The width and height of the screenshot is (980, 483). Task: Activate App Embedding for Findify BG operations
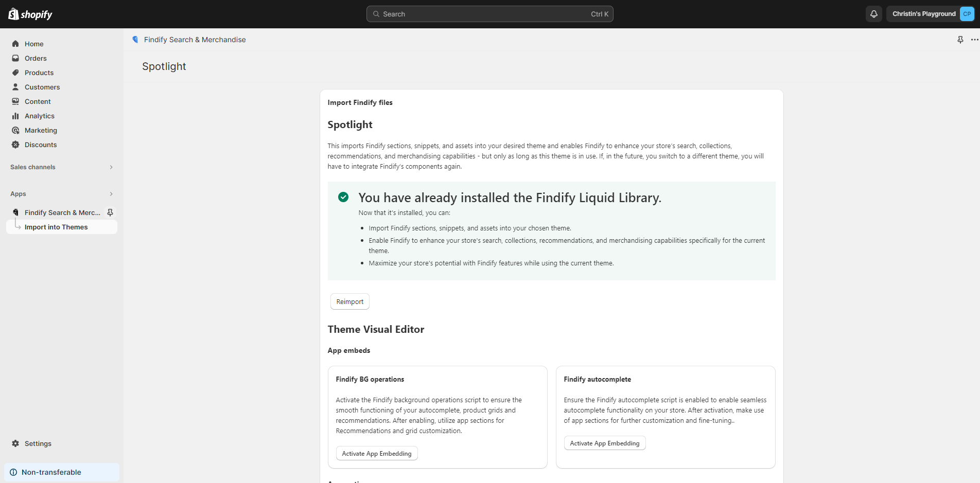pyautogui.click(x=376, y=453)
